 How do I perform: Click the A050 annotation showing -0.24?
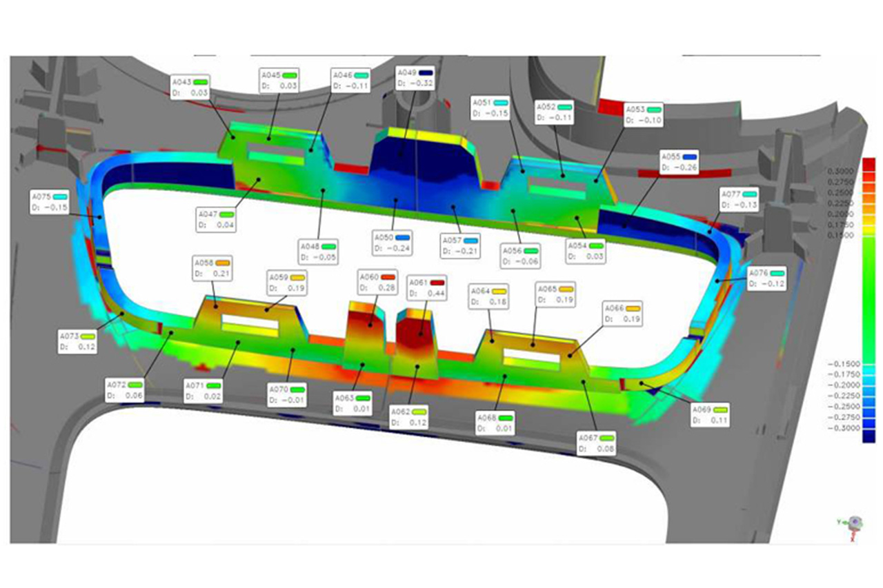pos(394,242)
